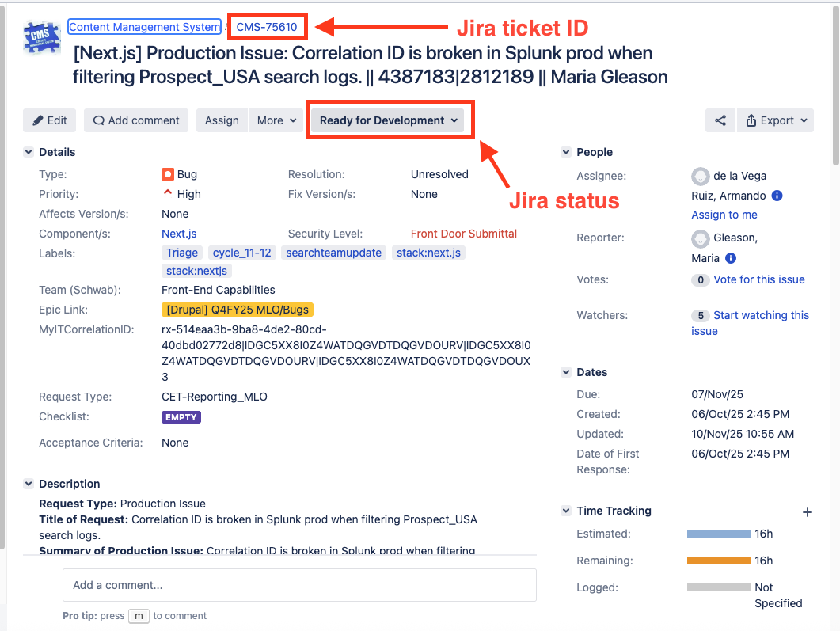Vote for this issue
This screenshot has width=840, height=631.
[758, 279]
